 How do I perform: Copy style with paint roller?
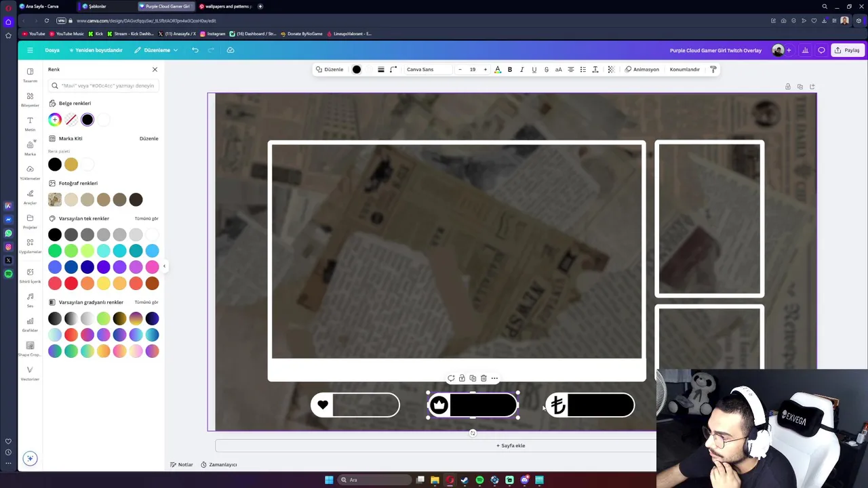pyautogui.click(x=713, y=69)
